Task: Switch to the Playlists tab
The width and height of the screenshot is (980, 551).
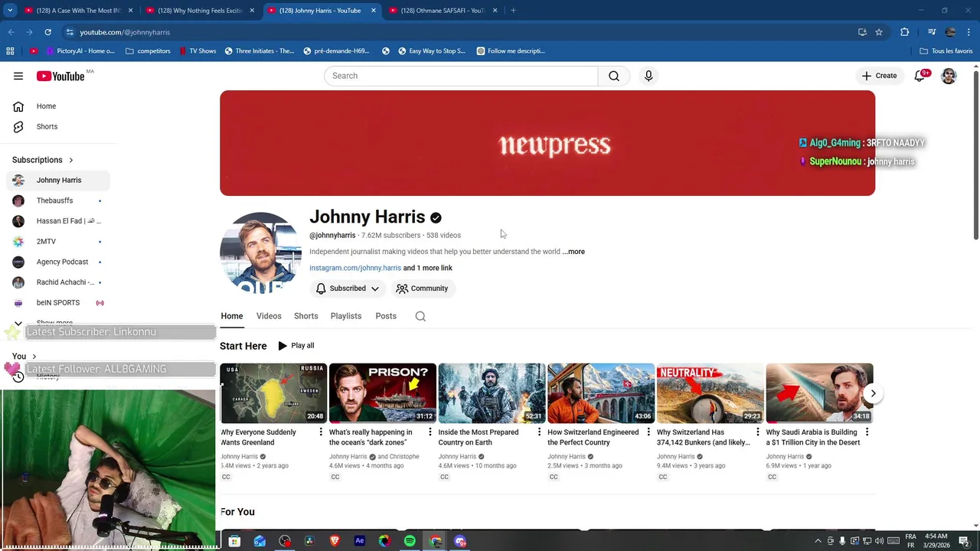Action: tap(346, 316)
